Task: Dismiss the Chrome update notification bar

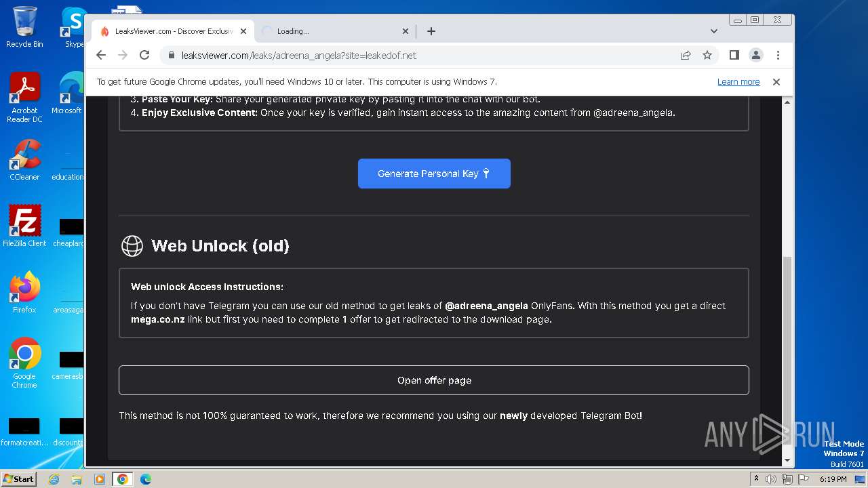Action: click(x=776, y=82)
